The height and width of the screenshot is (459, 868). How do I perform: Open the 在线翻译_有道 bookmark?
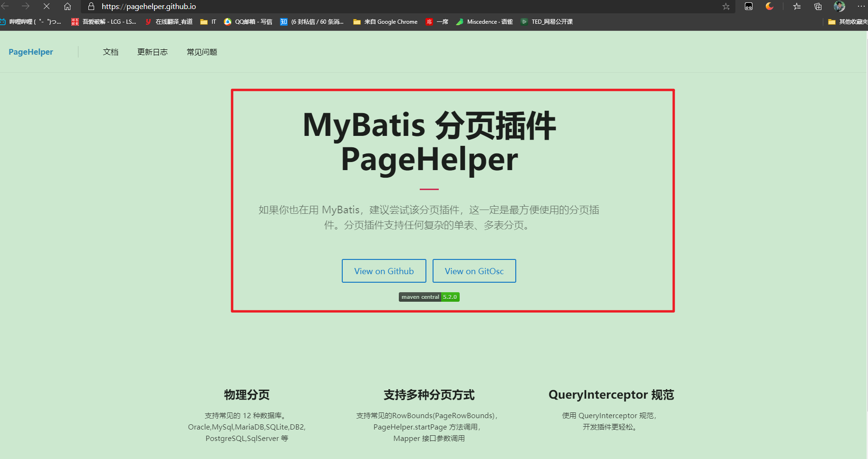(x=169, y=22)
